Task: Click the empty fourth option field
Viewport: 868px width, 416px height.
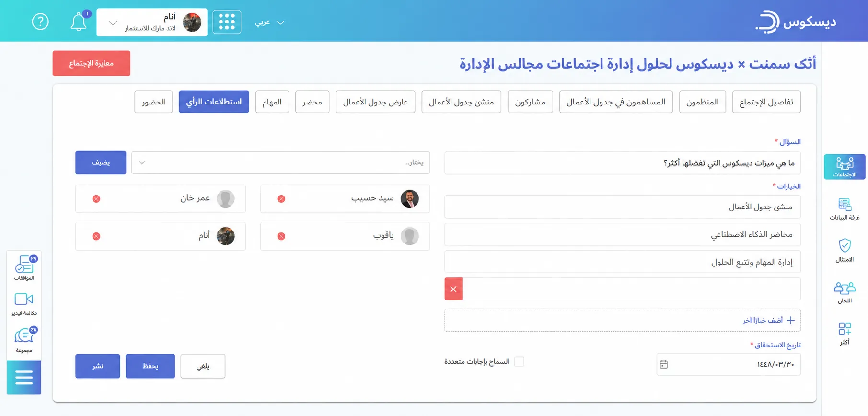Action: (x=631, y=289)
